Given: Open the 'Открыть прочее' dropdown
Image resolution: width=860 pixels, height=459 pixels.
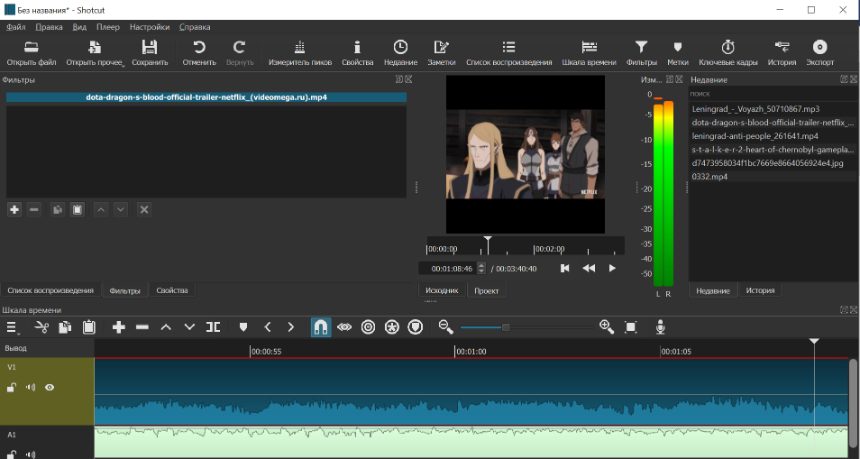Looking at the screenshot, I should [x=95, y=53].
